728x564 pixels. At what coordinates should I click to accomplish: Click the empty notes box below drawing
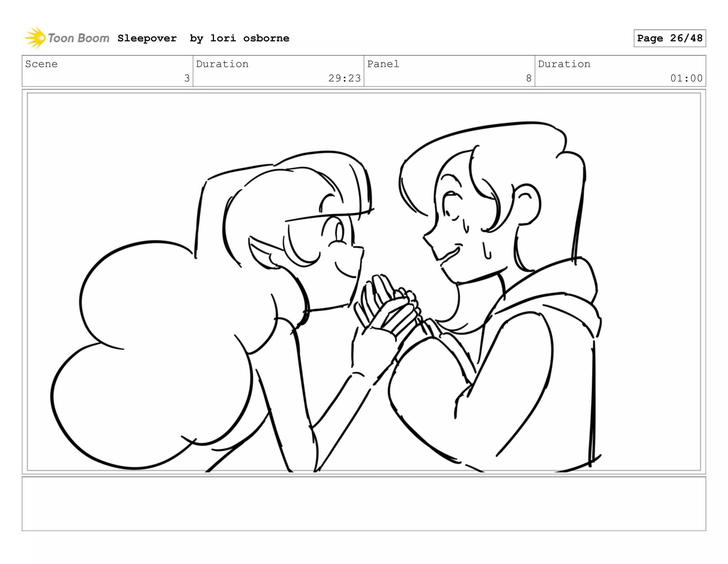364,504
